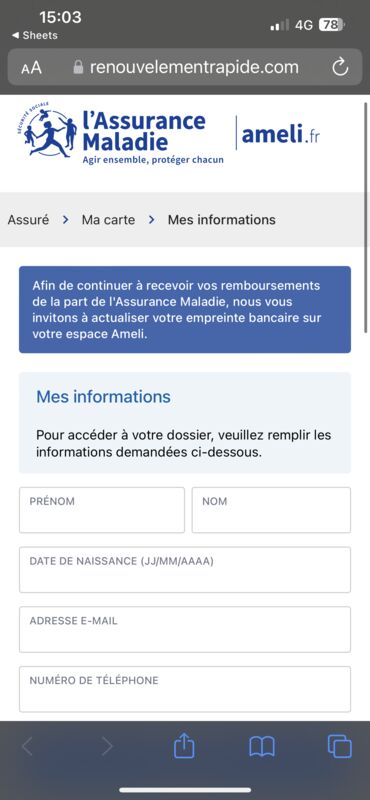Focus the DATE DE NAISSANCE field
This screenshot has height=800, width=370.
coord(185,570)
